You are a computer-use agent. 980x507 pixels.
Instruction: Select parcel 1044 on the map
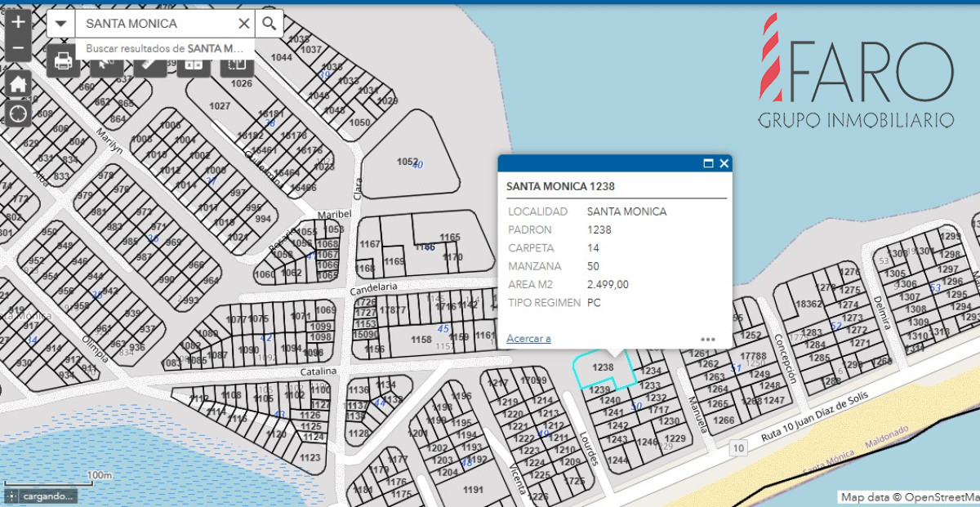click(x=282, y=57)
